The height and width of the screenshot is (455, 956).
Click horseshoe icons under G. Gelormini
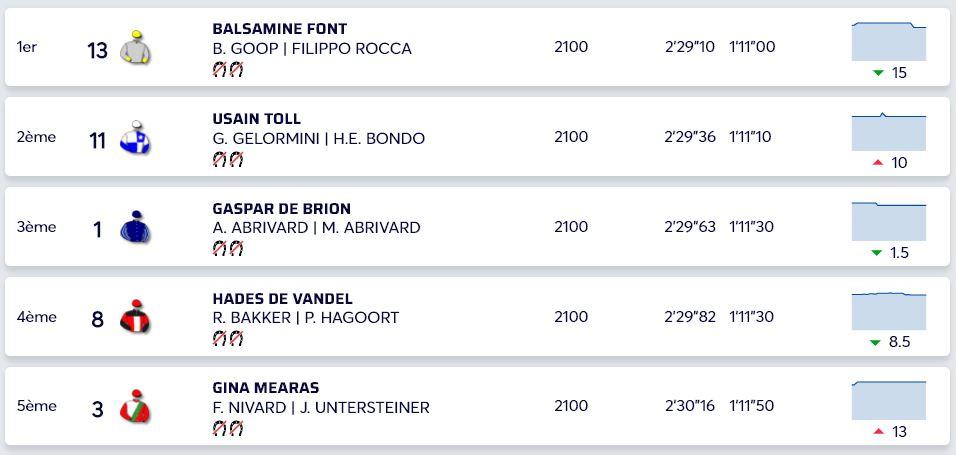click(x=228, y=159)
